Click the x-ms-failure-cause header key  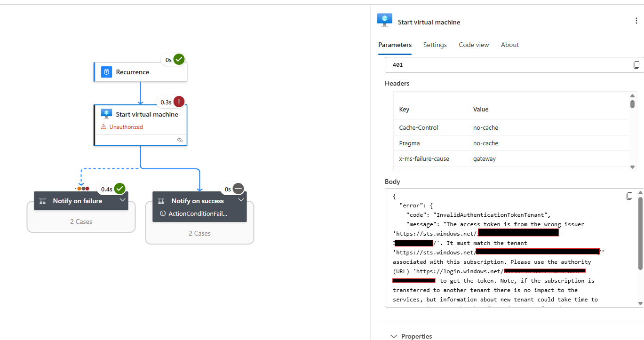tap(424, 158)
